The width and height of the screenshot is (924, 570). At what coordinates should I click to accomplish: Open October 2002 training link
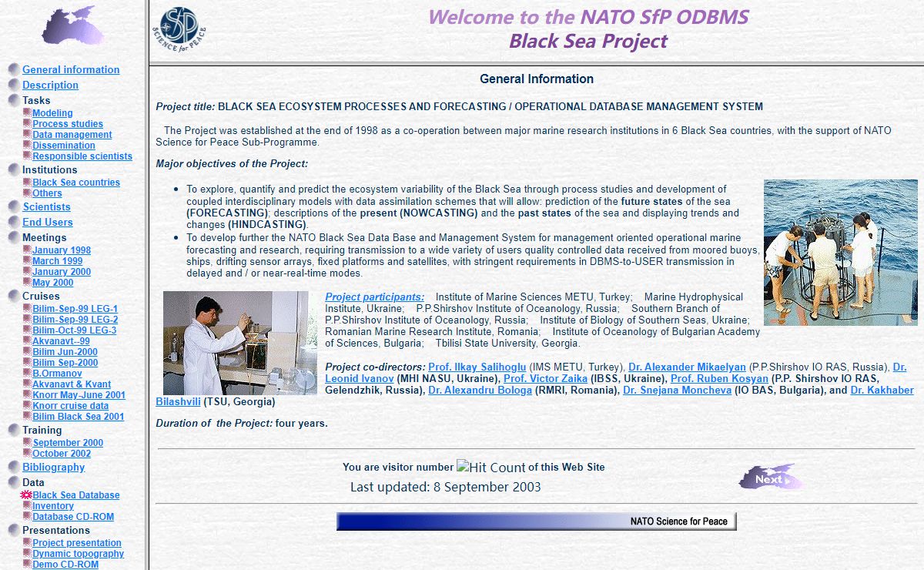coord(62,454)
